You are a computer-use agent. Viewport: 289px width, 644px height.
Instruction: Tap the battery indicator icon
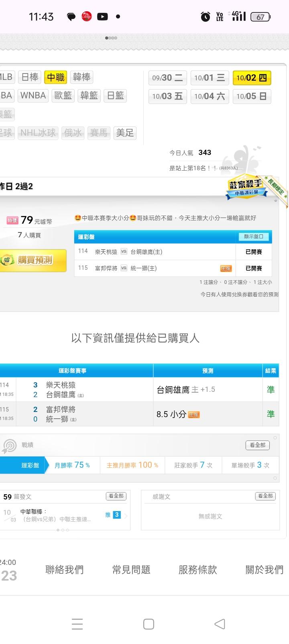tap(261, 17)
